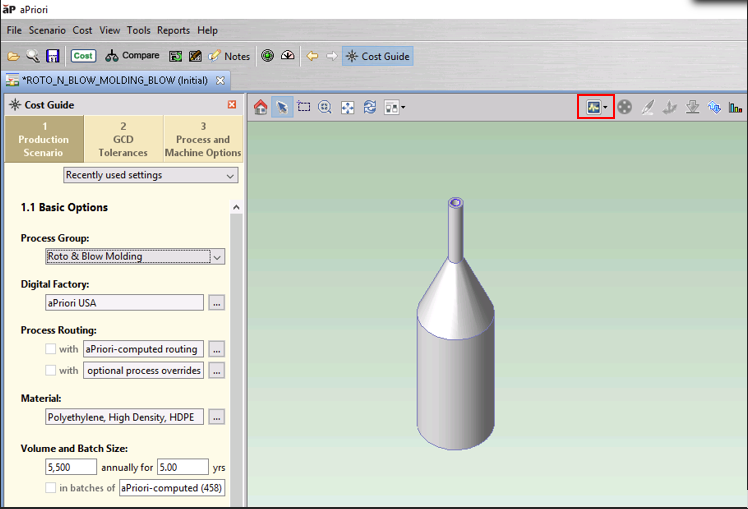Click the pencil-board edit icon beside Notes
The image size is (748, 509).
[x=195, y=56]
